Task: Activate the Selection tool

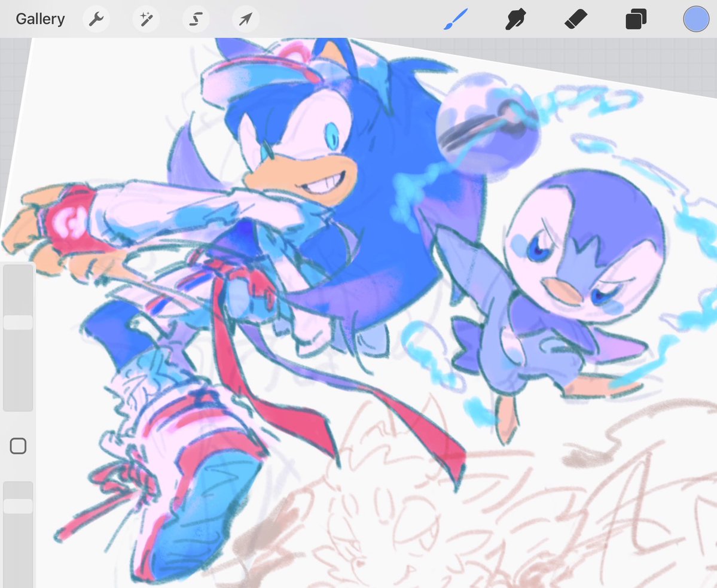Action: pyautogui.click(x=196, y=19)
